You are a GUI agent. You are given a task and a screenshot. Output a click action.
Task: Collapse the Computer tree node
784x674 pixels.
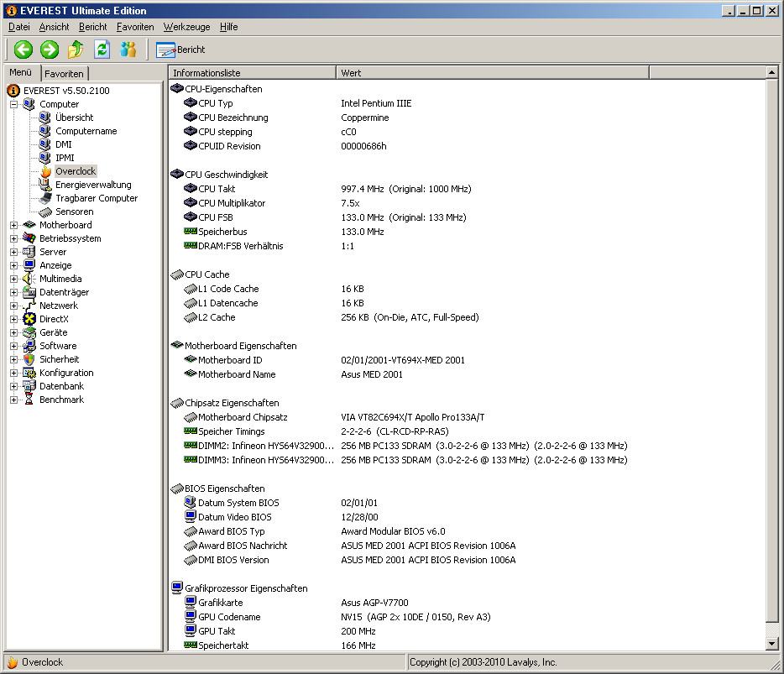14,104
